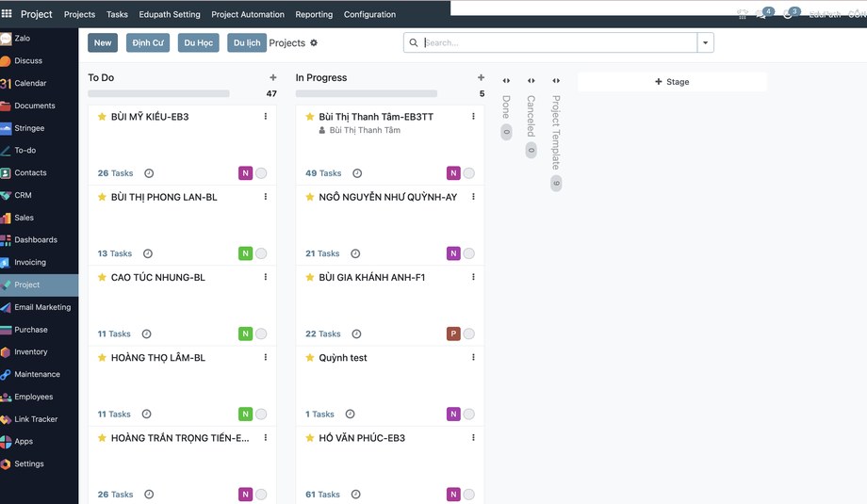Open the apps grid menu icon
Screen dimensions: 867x504
pyautogui.click(x=7, y=14)
